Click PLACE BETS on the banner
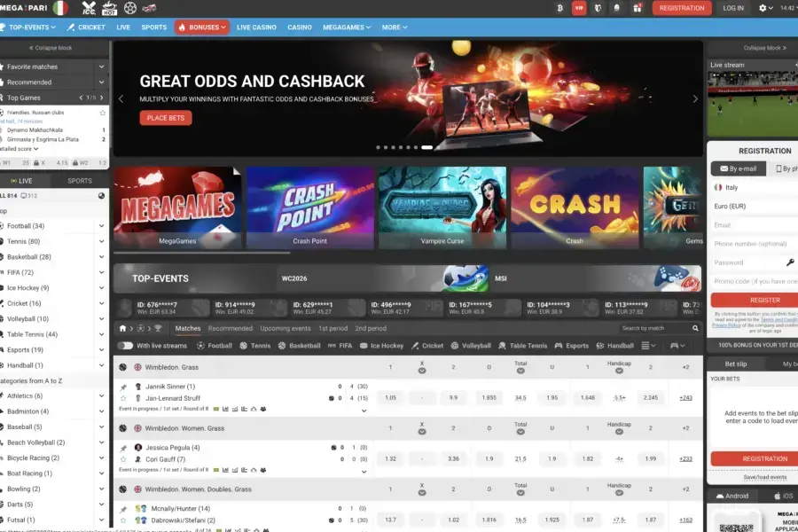The image size is (798, 532). pyautogui.click(x=166, y=118)
